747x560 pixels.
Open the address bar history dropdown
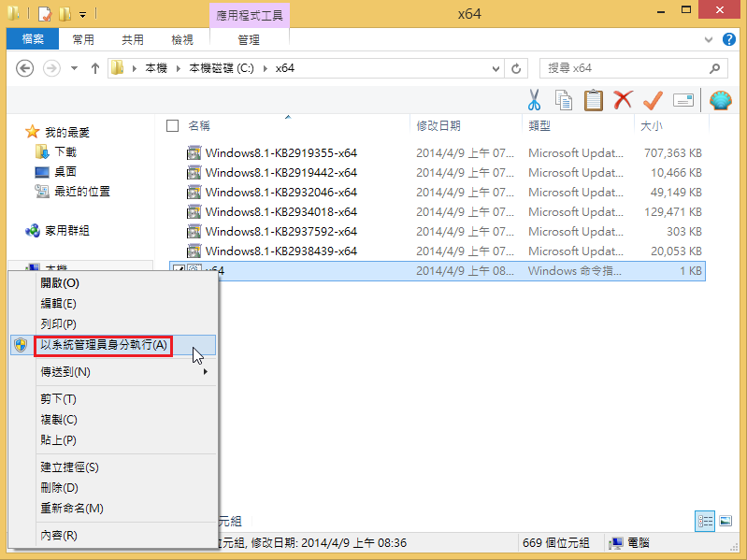[494, 68]
